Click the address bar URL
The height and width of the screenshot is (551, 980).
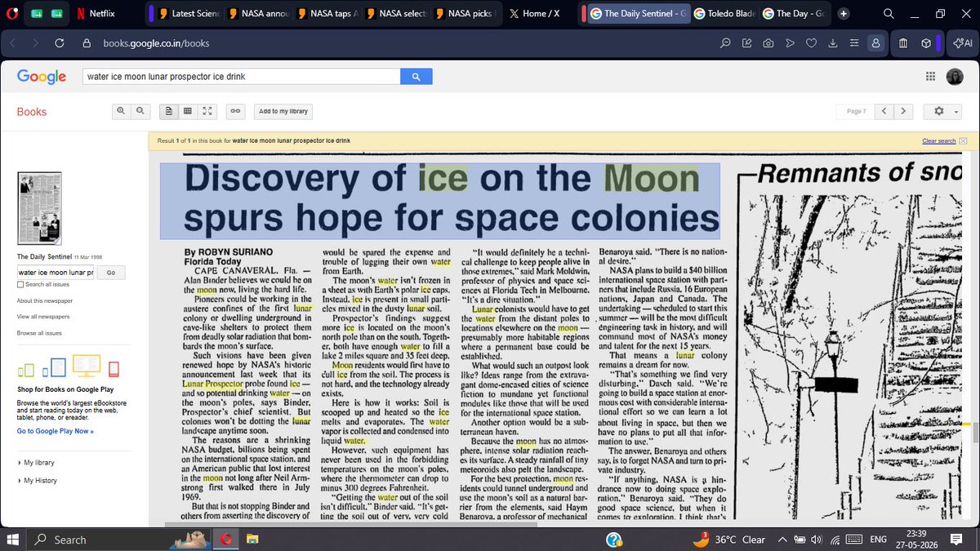pyautogui.click(x=156, y=43)
